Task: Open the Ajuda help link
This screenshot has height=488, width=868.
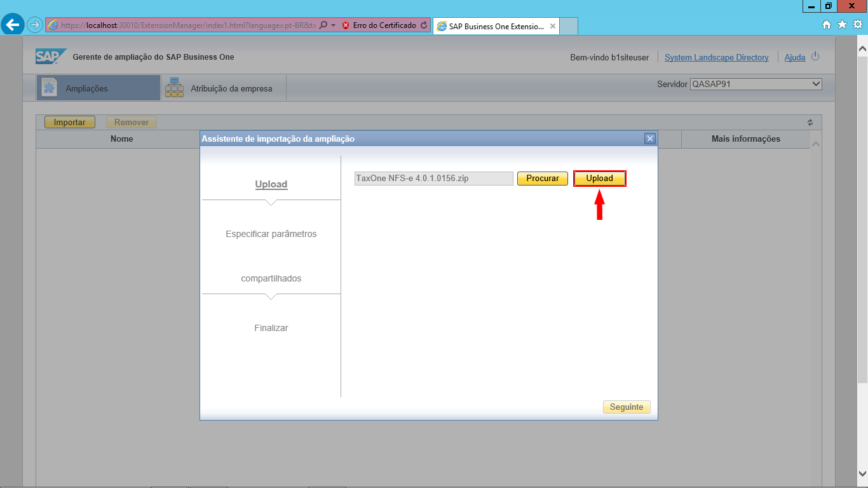Action: coord(795,57)
